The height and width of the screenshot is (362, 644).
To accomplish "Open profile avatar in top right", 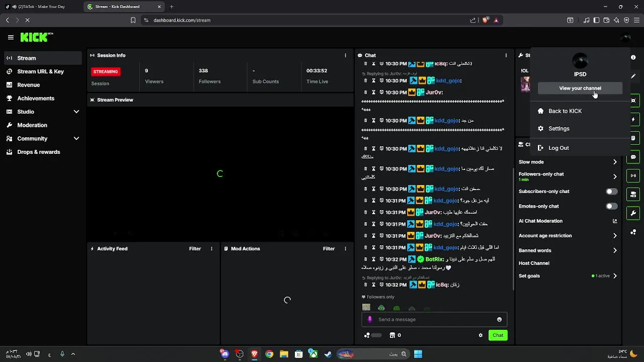I will (x=625, y=37).
